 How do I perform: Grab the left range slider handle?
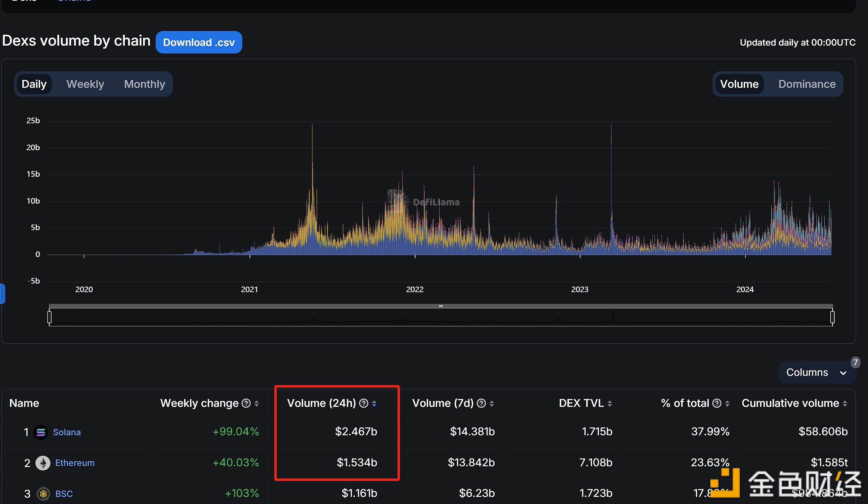49,317
